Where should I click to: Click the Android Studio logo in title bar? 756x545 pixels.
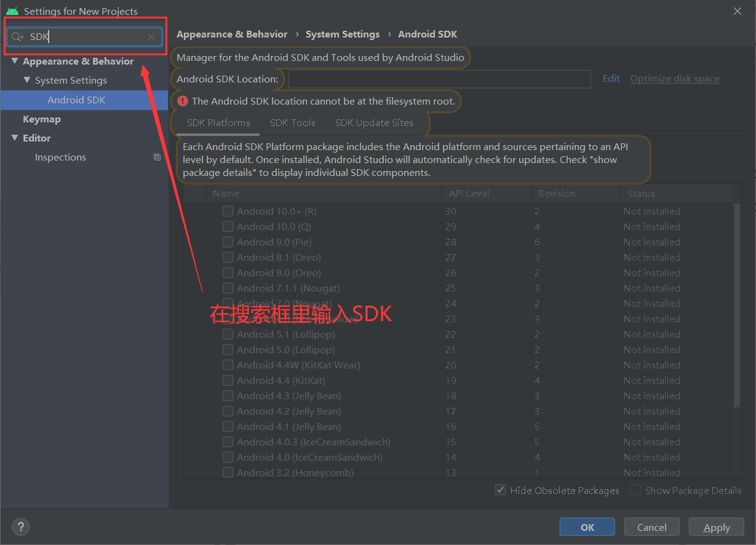point(12,11)
